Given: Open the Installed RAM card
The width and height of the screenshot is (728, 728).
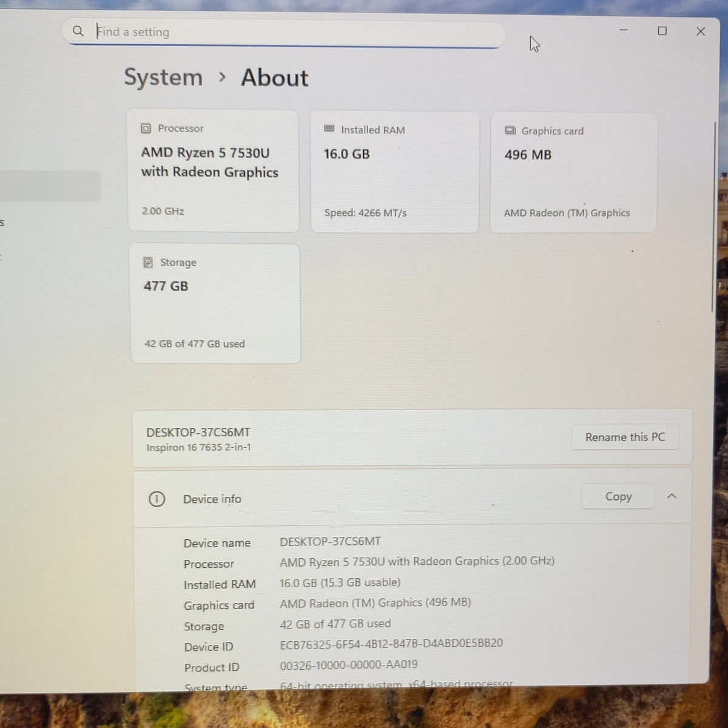Looking at the screenshot, I should [x=394, y=172].
